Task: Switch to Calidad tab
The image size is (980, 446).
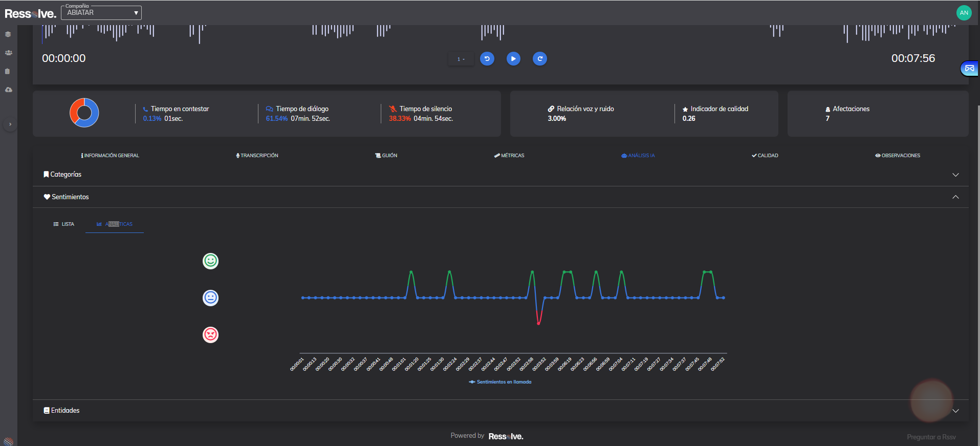Action: coord(765,156)
